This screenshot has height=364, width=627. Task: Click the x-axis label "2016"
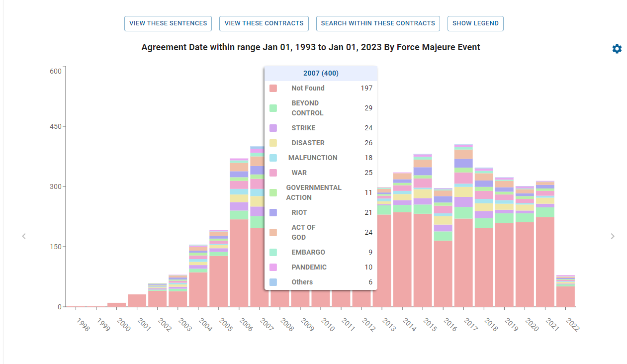(450, 325)
